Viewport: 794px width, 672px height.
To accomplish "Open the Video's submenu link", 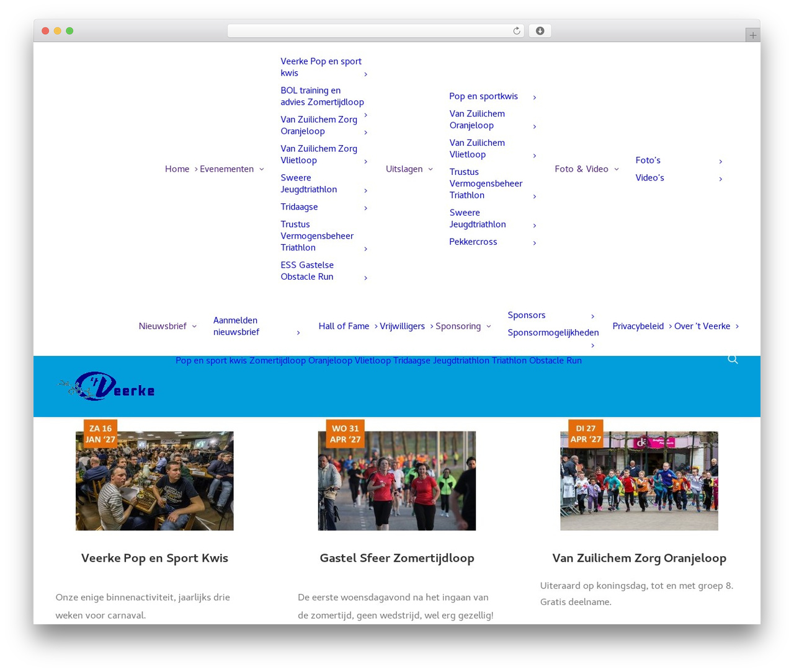I will coord(649,178).
